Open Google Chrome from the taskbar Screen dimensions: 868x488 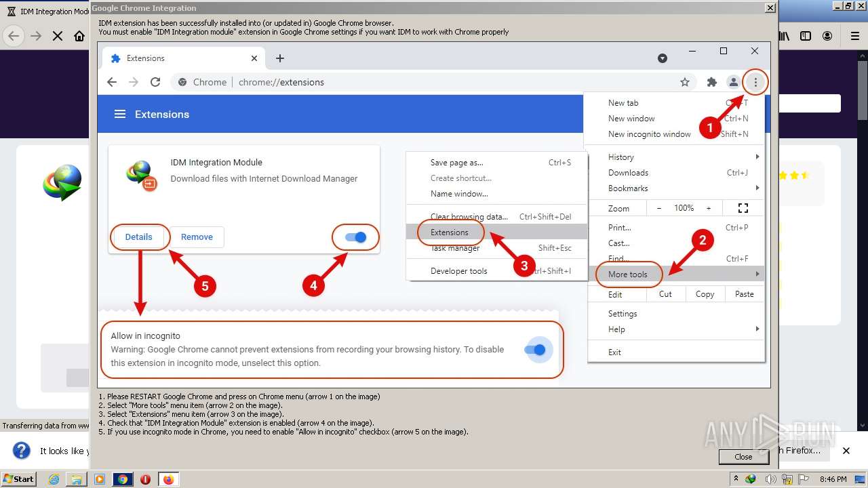click(x=123, y=479)
